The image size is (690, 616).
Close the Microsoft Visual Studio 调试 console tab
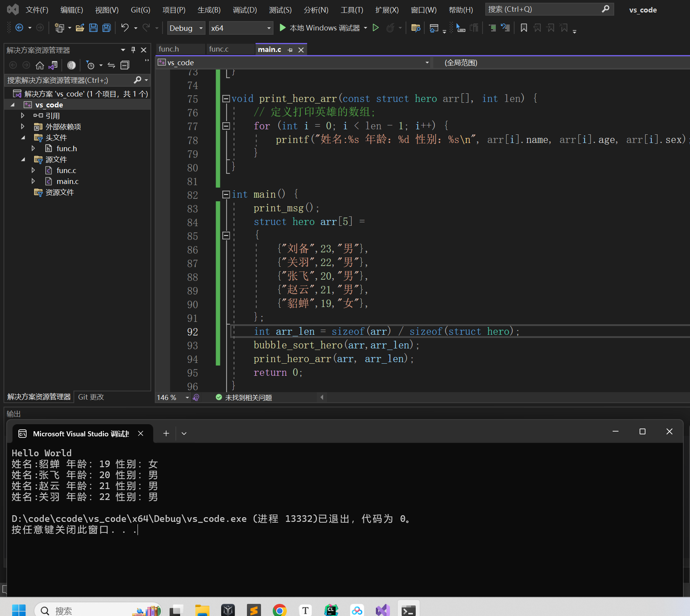141,433
